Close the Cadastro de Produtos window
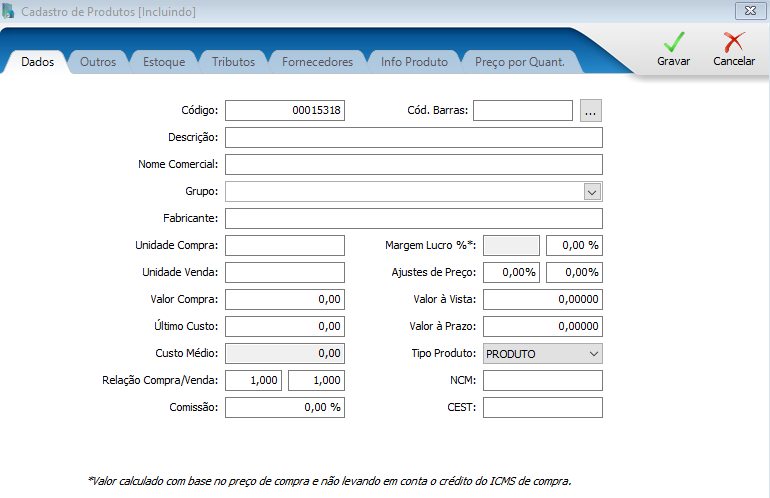The image size is (770, 498). tap(747, 11)
